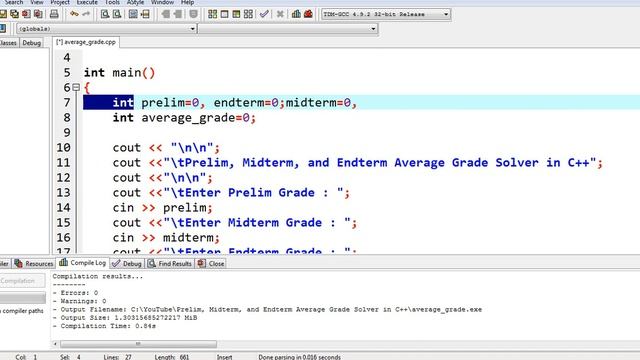
Task: Click on 'int main()' code line
Action: click(120, 73)
